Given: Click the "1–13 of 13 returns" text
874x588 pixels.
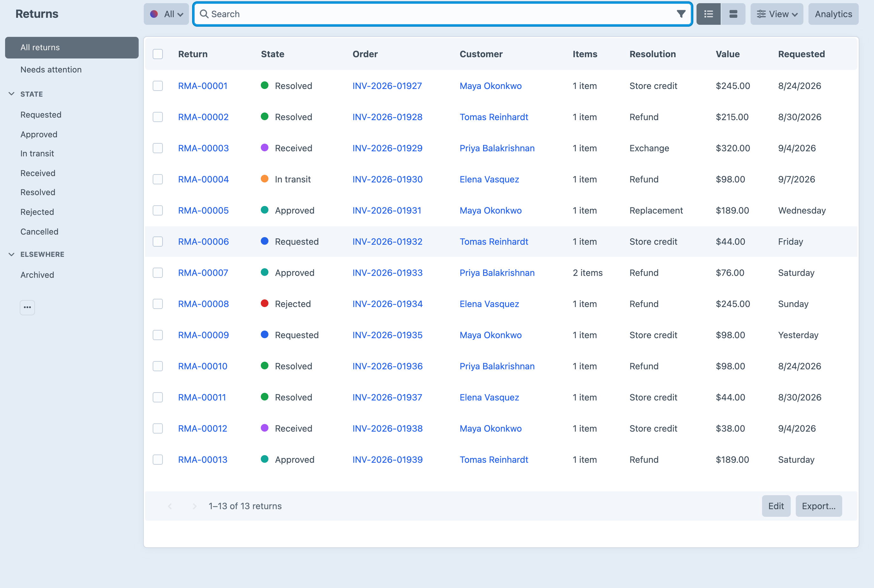Looking at the screenshot, I should click(245, 506).
